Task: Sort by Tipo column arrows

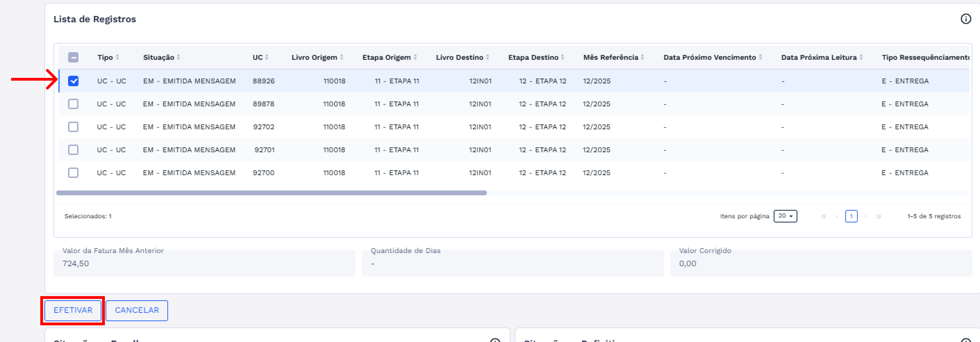Action: 117,57
